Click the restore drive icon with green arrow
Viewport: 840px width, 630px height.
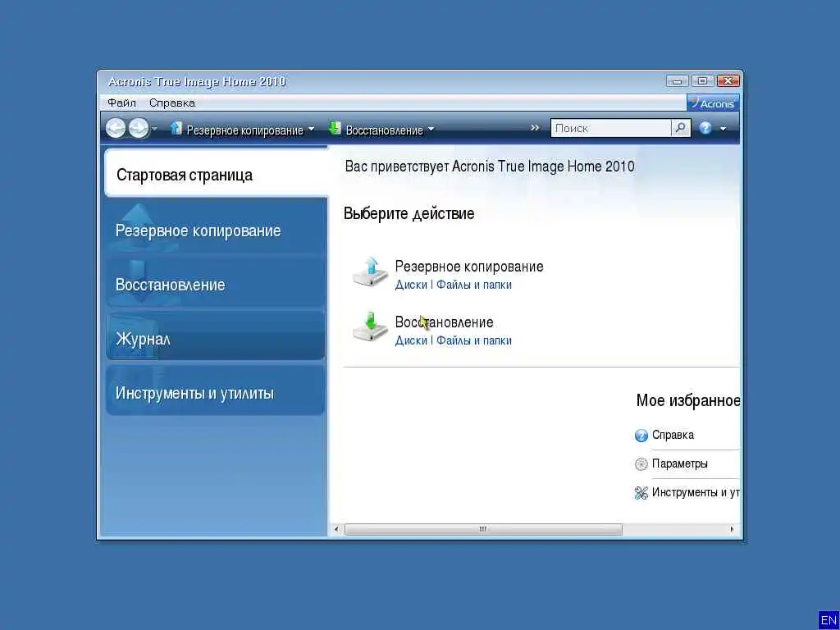tap(370, 326)
